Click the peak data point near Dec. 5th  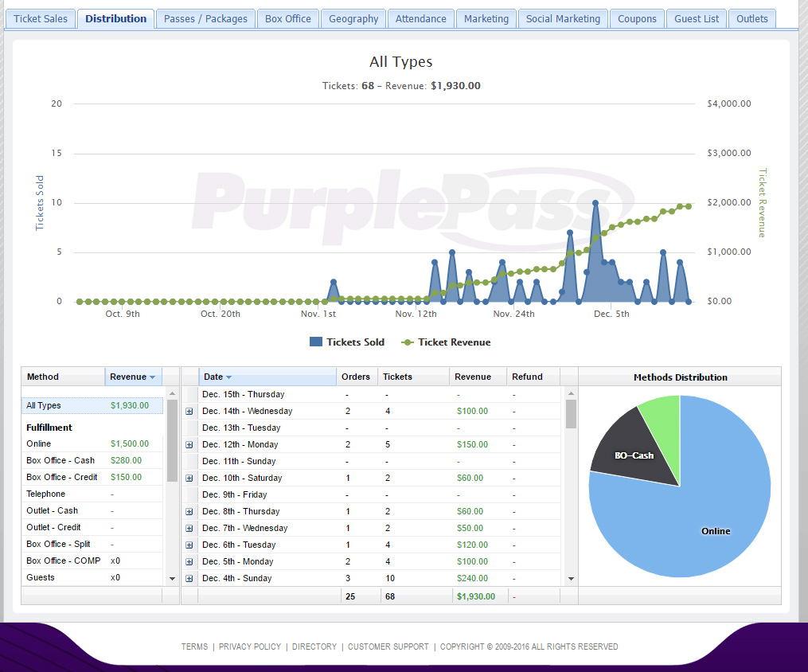(x=595, y=203)
